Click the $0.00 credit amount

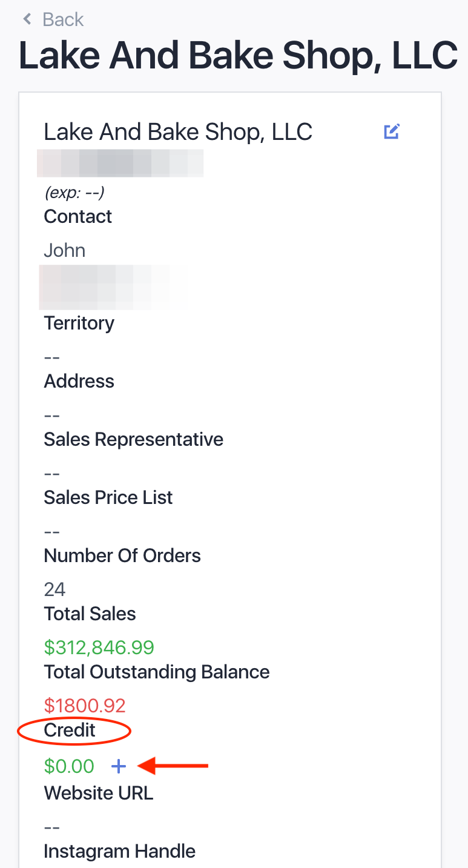[x=69, y=766]
